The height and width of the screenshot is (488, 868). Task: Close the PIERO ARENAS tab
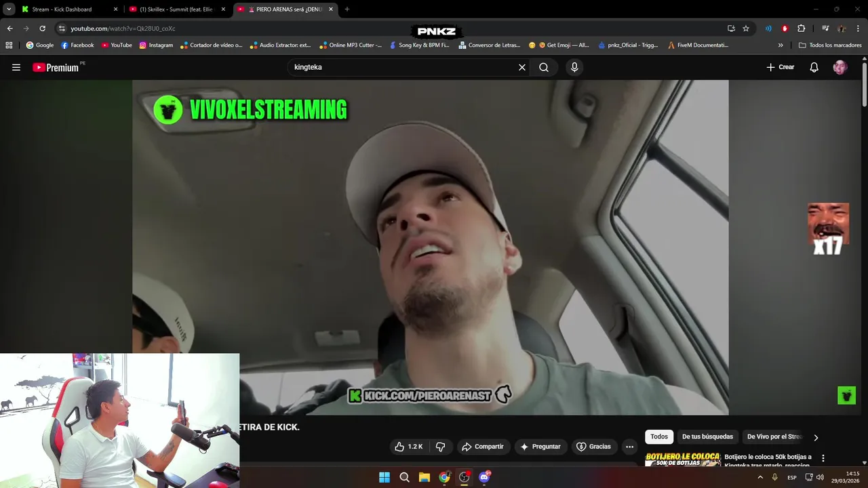(x=331, y=9)
